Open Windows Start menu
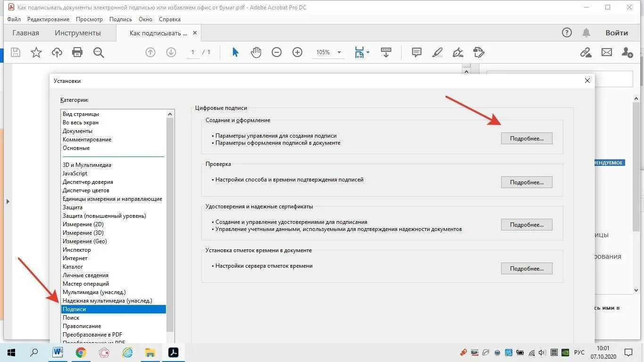The height and width of the screenshot is (362, 644). tap(11, 352)
